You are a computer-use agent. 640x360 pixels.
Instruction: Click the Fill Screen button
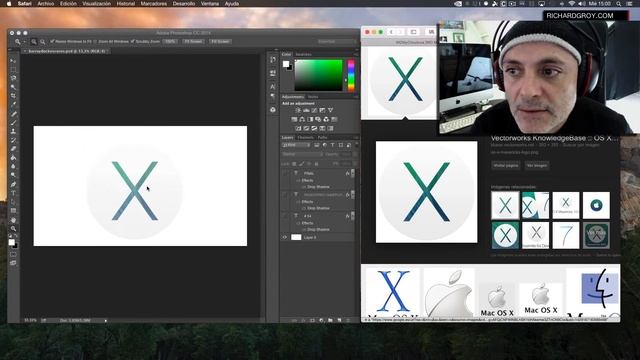click(x=220, y=42)
